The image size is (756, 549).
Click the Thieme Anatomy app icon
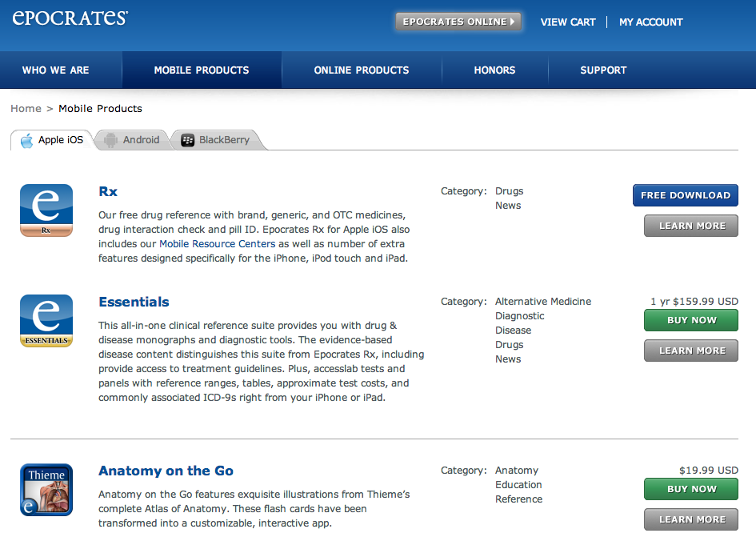click(46, 490)
